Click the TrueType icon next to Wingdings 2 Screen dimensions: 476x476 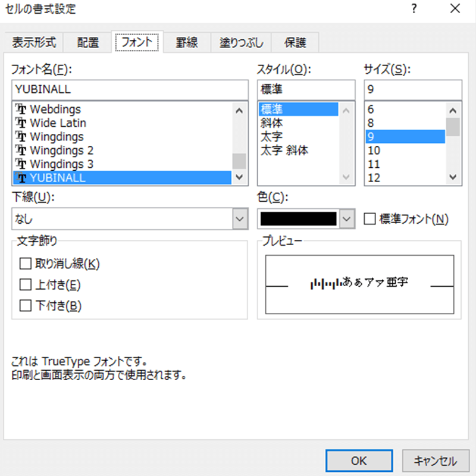click(20, 150)
